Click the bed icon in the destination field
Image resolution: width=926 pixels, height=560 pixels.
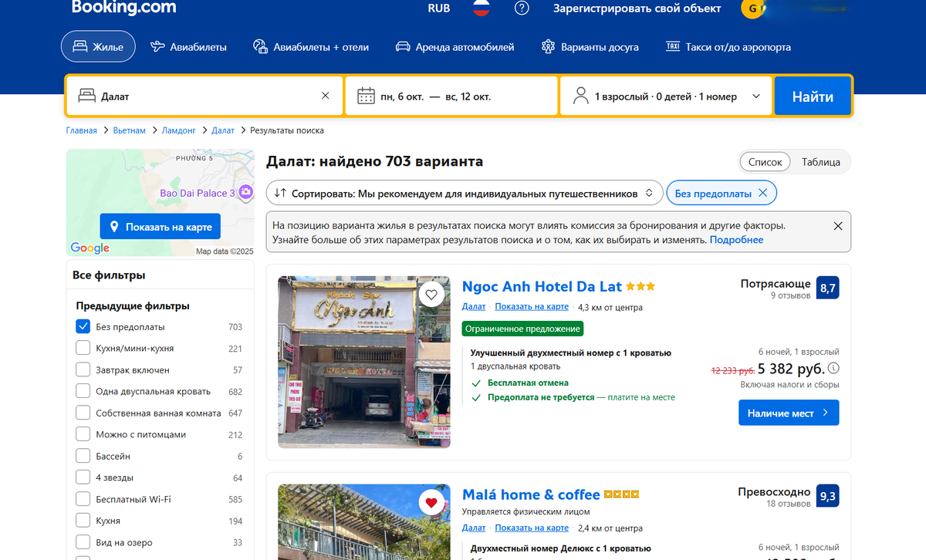(87, 96)
